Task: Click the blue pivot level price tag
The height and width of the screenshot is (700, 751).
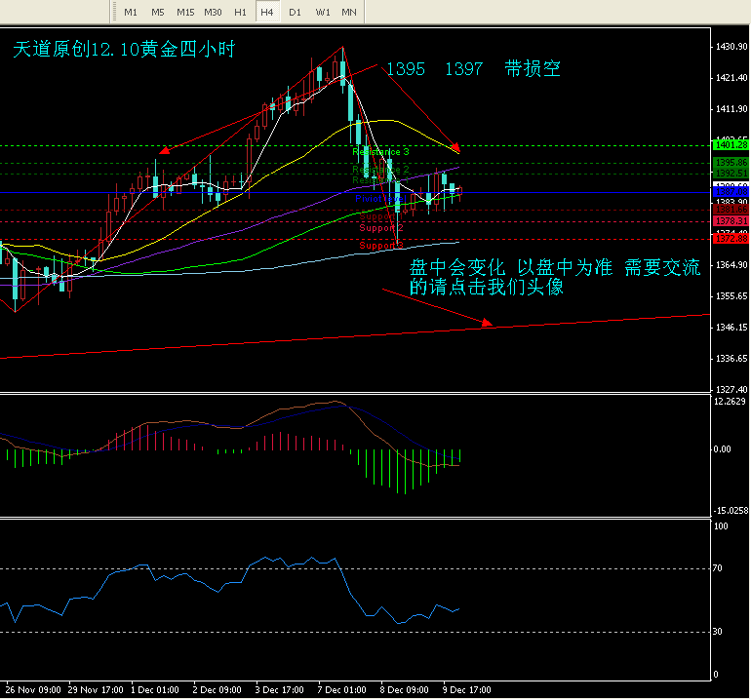Action: 730,192
